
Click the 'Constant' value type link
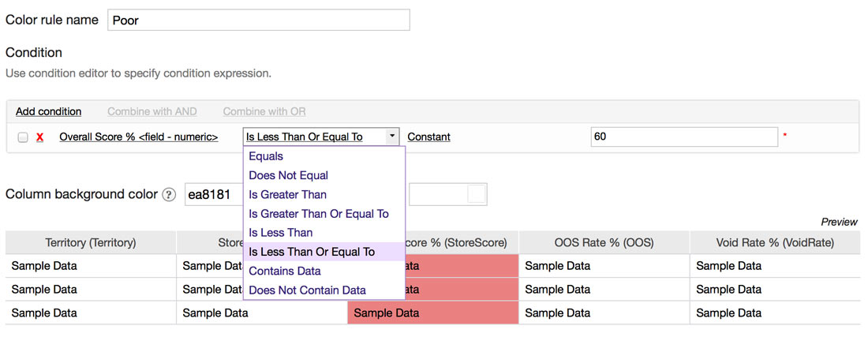428,137
